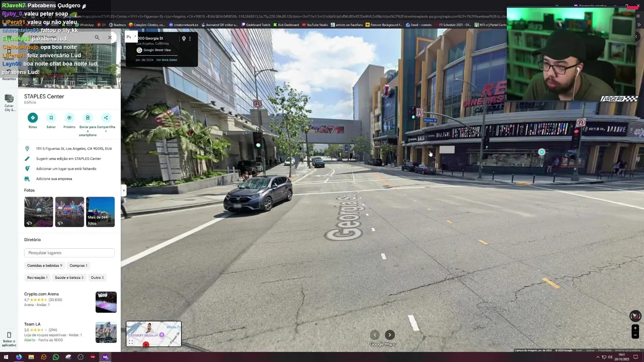Click the address 1111 S Figueroa St row
Image resolution: width=644 pixels, height=362 pixels.
point(69,149)
